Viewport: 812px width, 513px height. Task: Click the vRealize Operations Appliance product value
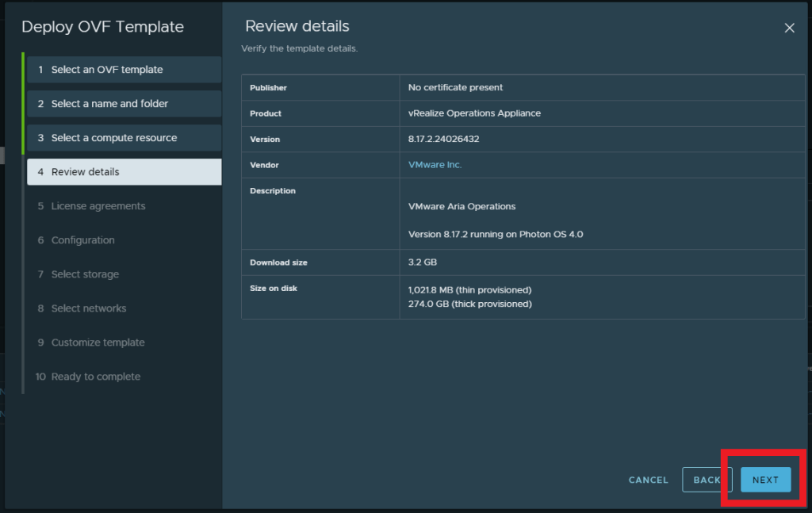[474, 113]
